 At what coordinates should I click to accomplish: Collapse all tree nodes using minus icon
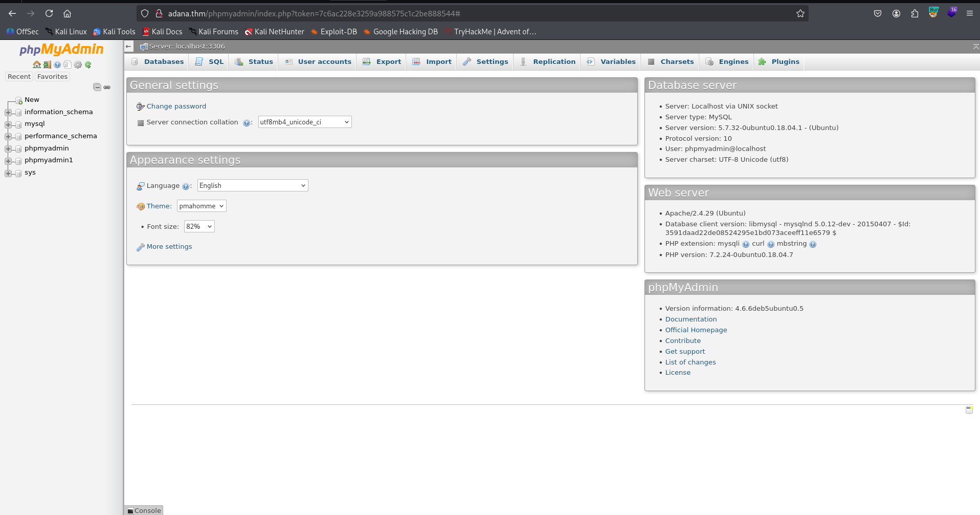click(x=97, y=88)
